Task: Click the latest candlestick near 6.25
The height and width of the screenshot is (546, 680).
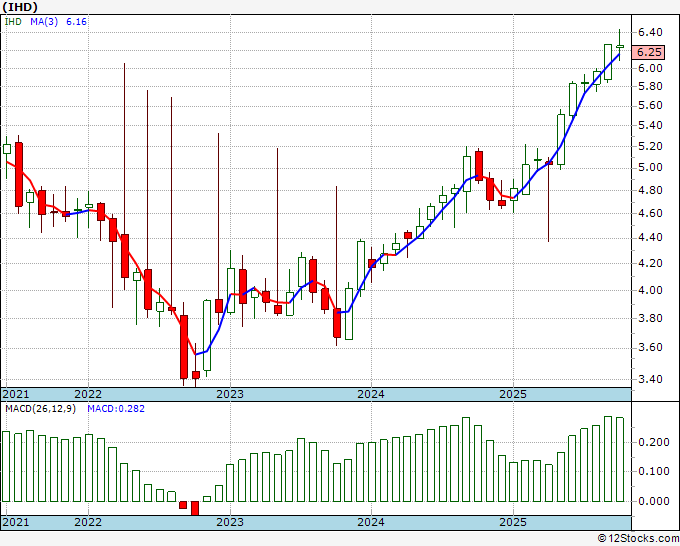Action: coord(620,46)
